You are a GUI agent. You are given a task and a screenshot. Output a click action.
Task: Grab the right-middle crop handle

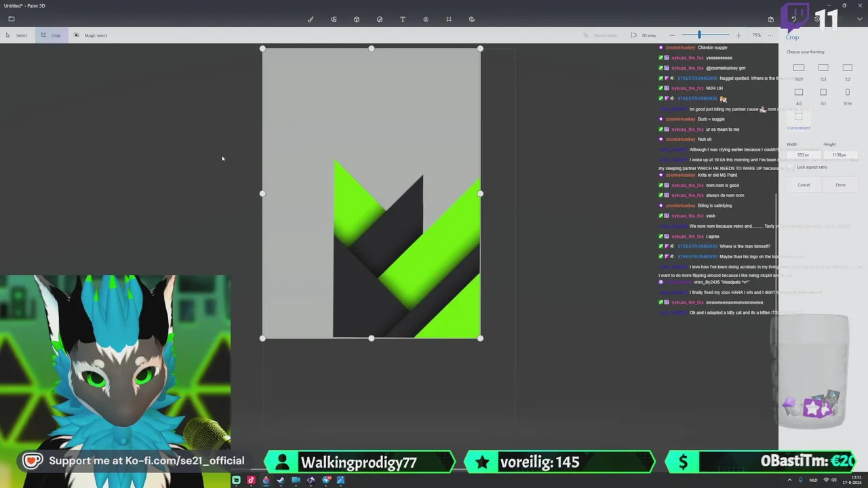480,194
